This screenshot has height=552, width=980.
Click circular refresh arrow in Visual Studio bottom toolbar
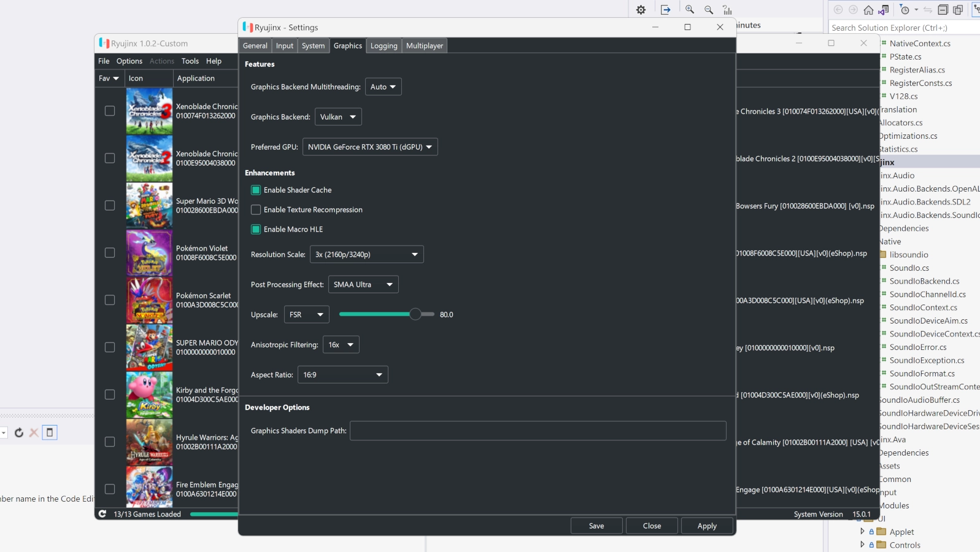tap(19, 433)
